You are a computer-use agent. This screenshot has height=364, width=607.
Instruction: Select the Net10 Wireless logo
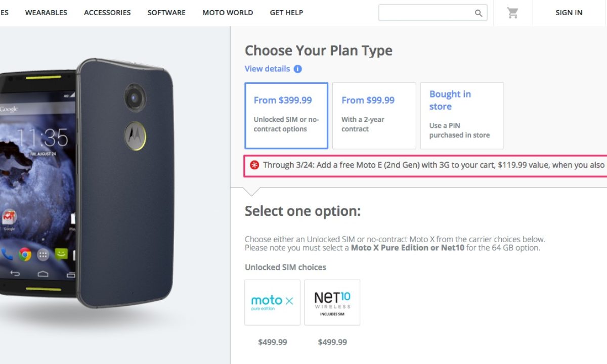coord(332,302)
